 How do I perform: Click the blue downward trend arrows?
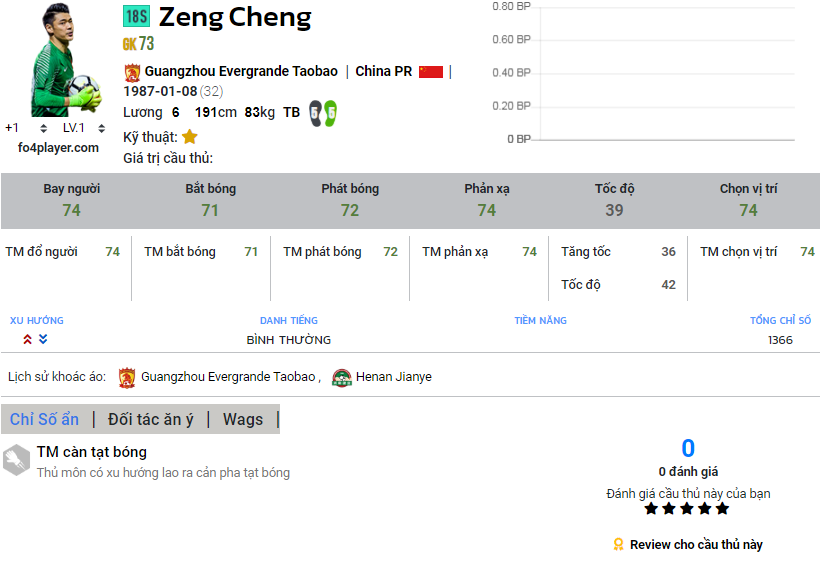click(x=43, y=340)
